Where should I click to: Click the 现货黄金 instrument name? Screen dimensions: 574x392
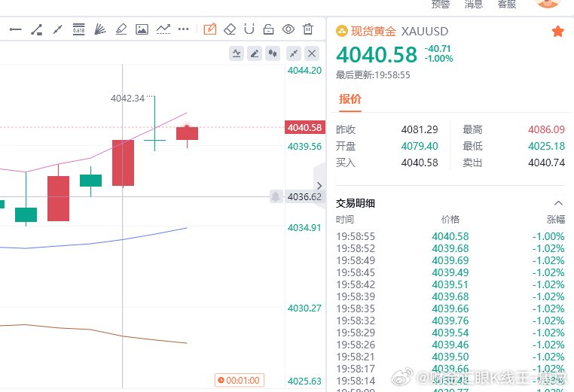374,32
